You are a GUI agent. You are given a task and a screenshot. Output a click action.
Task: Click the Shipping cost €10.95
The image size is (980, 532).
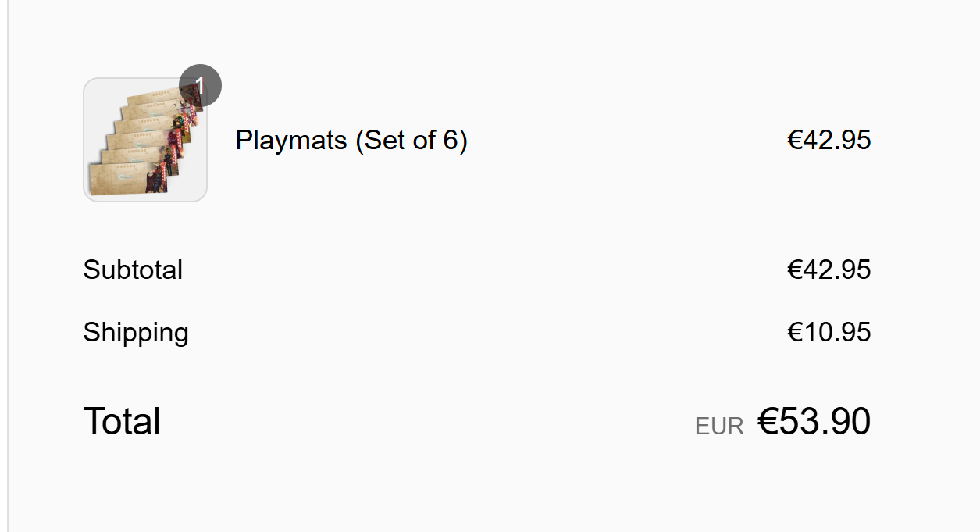[829, 332]
